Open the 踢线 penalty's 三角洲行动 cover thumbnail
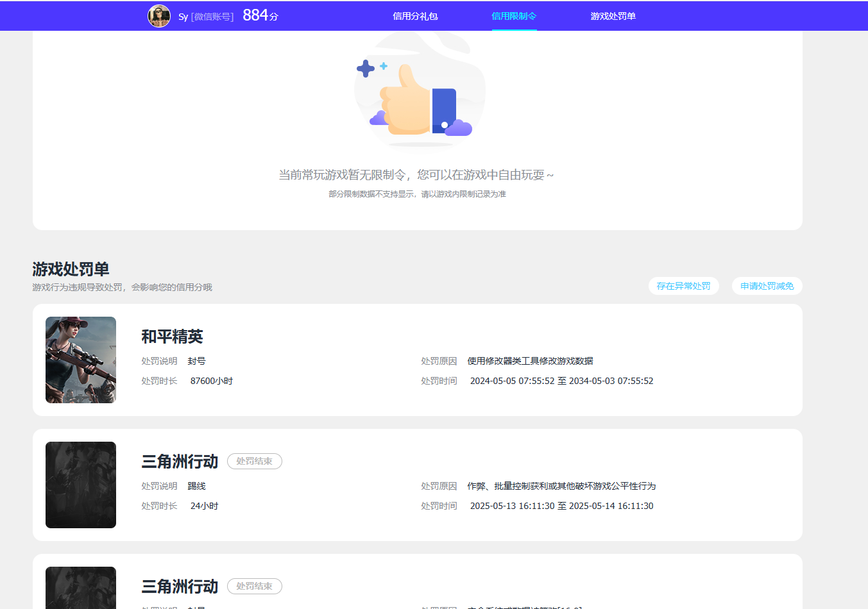 (81, 485)
